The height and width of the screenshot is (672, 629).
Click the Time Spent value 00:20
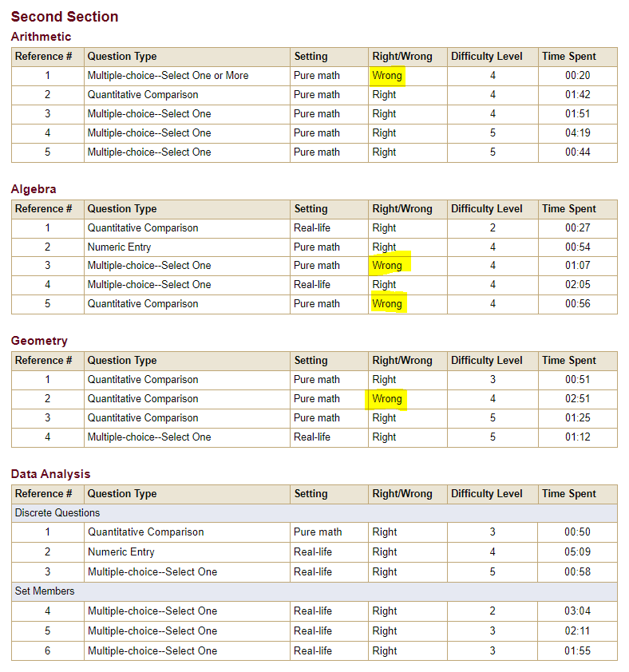(x=578, y=76)
